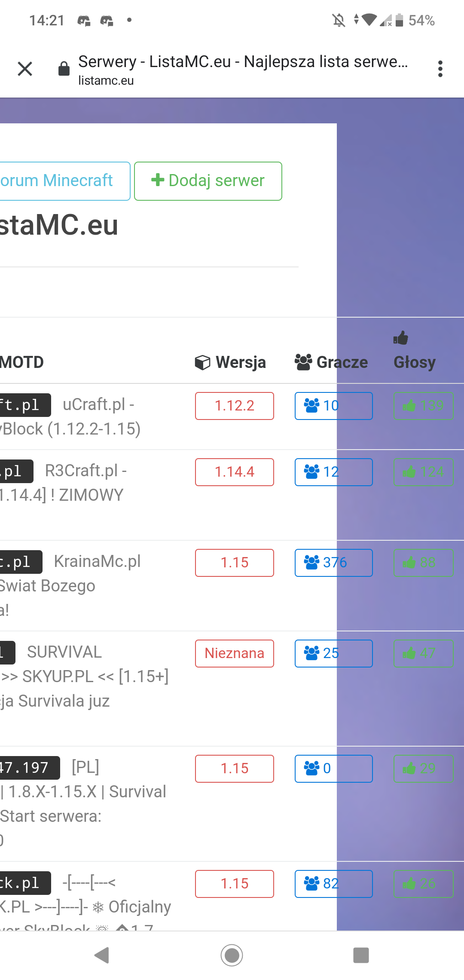Open the browser three-dot menu

tap(440, 69)
